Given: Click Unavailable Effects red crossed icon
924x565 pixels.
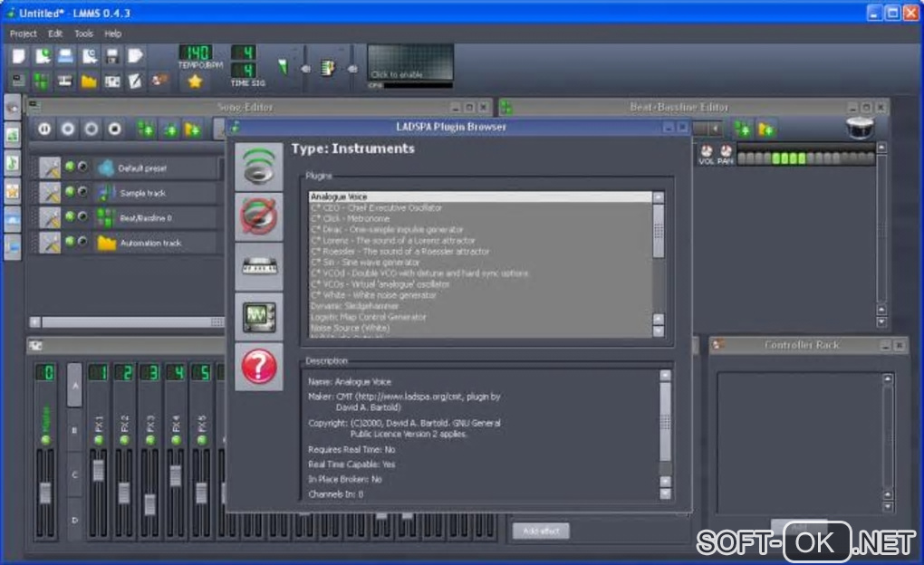Looking at the screenshot, I should (259, 216).
